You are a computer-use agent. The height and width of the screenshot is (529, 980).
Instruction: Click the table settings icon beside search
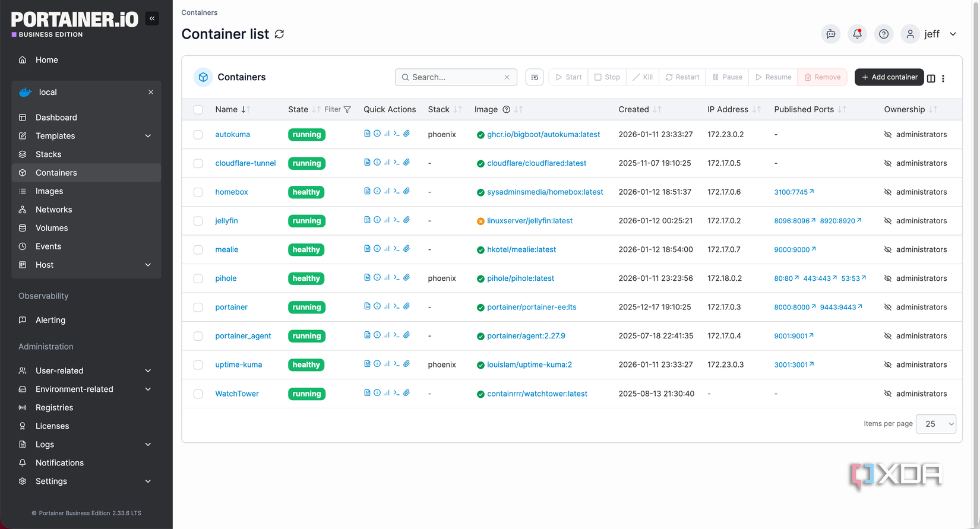(x=535, y=77)
